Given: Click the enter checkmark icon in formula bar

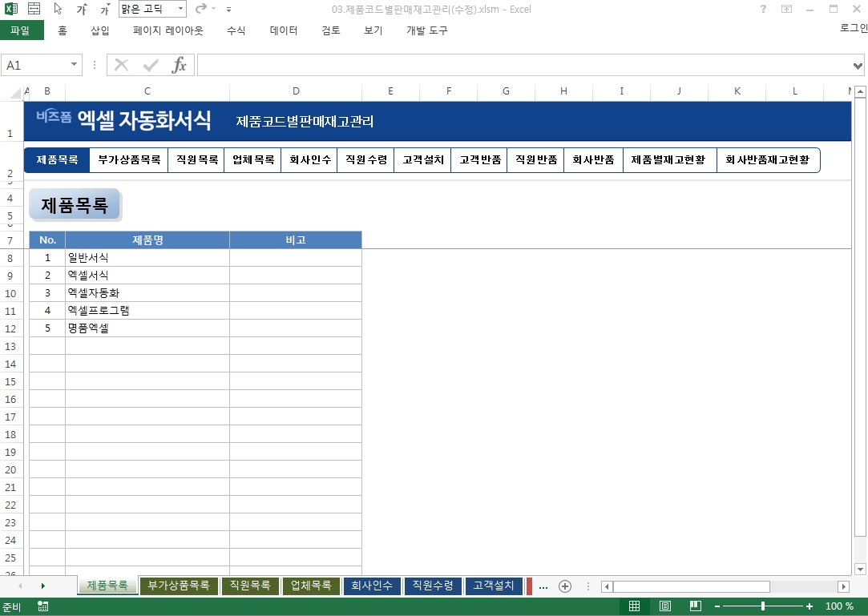Looking at the screenshot, I should tap(151, 66).
